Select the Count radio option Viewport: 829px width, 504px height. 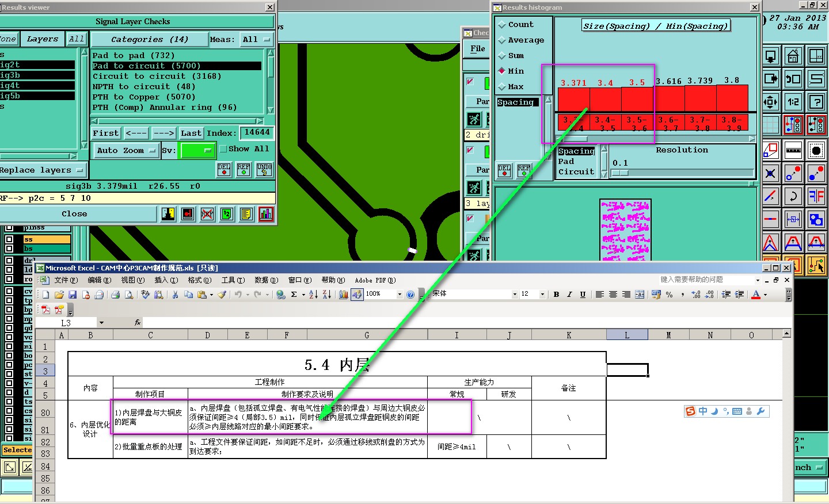501,25
